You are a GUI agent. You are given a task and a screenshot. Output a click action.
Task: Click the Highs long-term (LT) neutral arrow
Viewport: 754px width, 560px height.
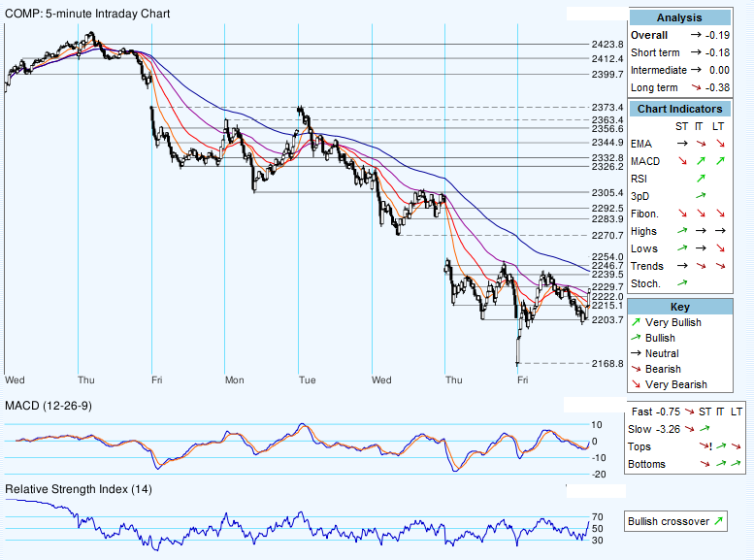click(720, 231)
